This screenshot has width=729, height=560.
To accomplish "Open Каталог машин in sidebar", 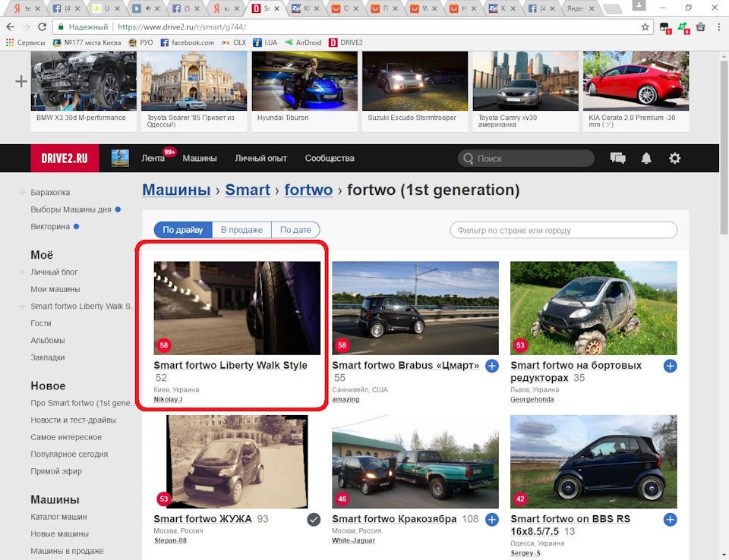I will click(58, 517).
